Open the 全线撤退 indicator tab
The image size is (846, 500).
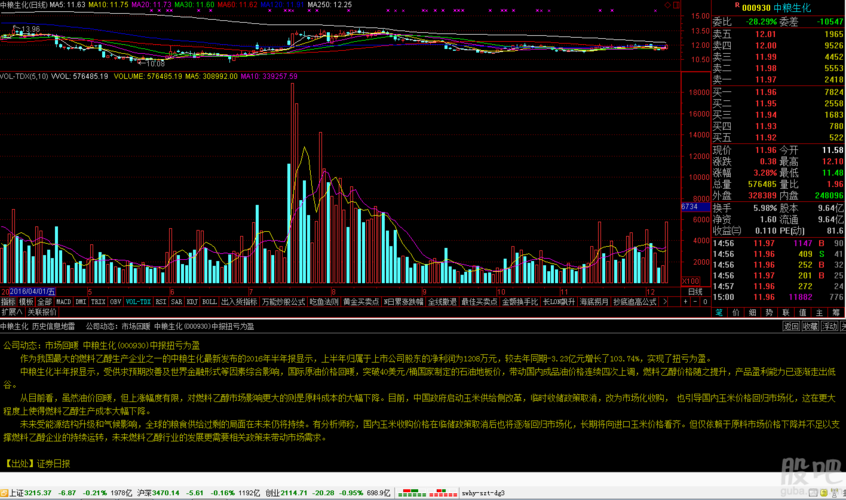point(442,302)
